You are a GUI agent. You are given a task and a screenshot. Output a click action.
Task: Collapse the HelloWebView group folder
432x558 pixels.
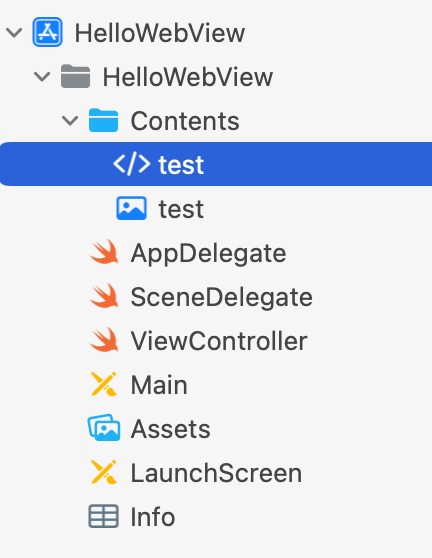[42, 77]
